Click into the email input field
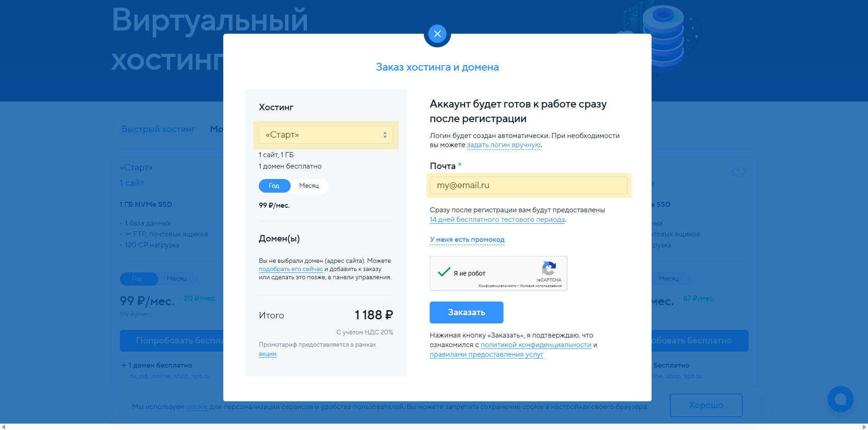 [x=529, y=185]
